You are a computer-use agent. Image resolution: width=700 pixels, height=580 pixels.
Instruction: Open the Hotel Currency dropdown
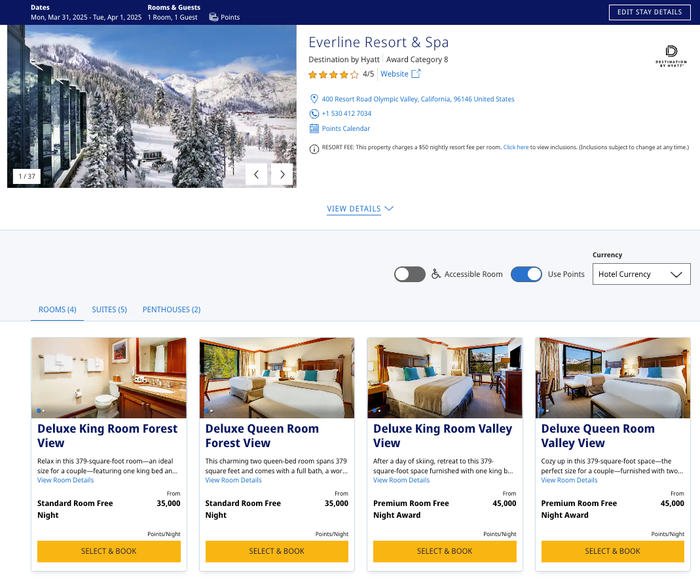641,274
